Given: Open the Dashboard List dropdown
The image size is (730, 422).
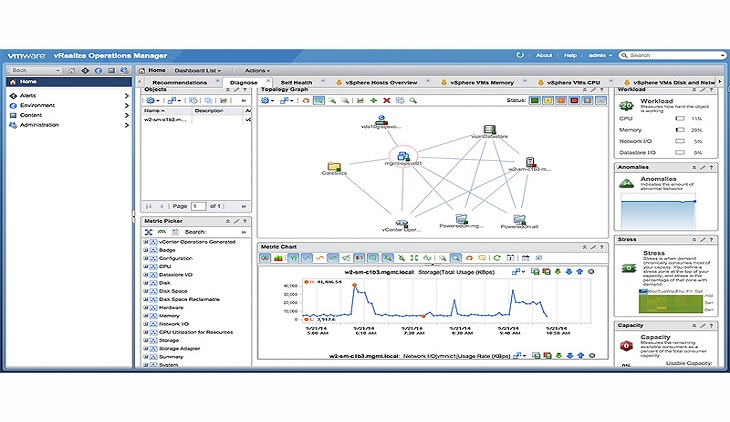Looking at the screenshot, I should tap(197, 71).
